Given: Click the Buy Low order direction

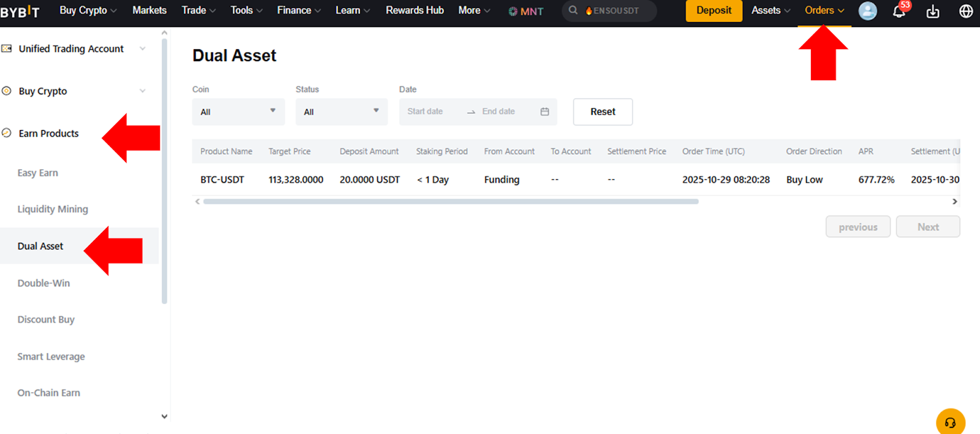Looking at the screenshot, I should click(804, 180).
